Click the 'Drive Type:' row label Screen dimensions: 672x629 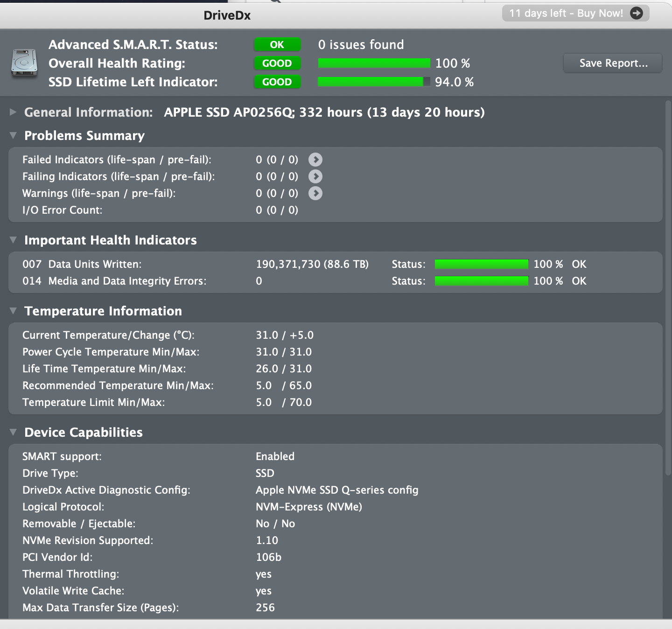coord(50,473)
